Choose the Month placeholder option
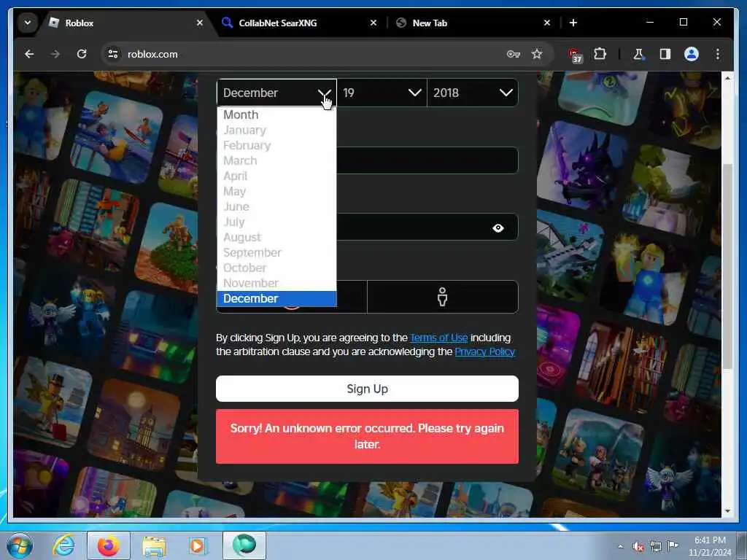Image resolution: width=747 pixels, height=560 pixels. [x=276, y=114]
